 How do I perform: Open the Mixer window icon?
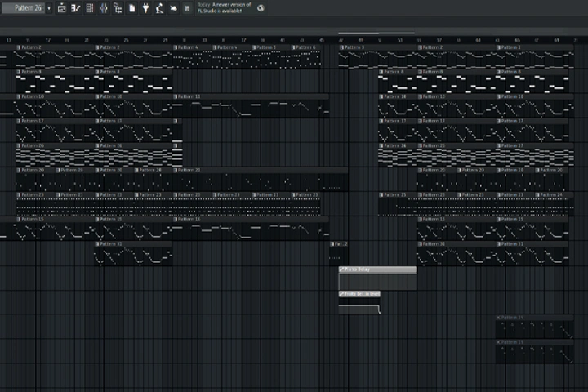[x=104, y=8]
